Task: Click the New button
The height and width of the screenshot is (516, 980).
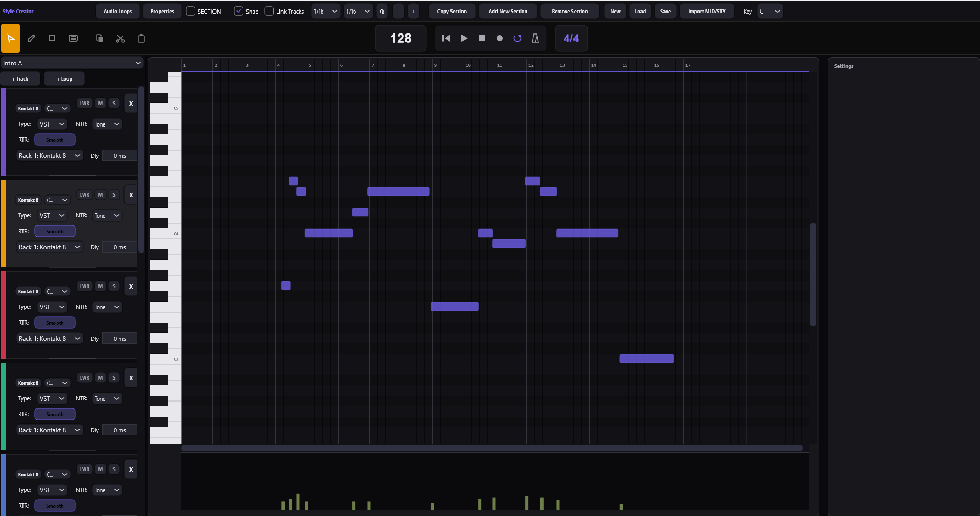Action: pos(615,12)
